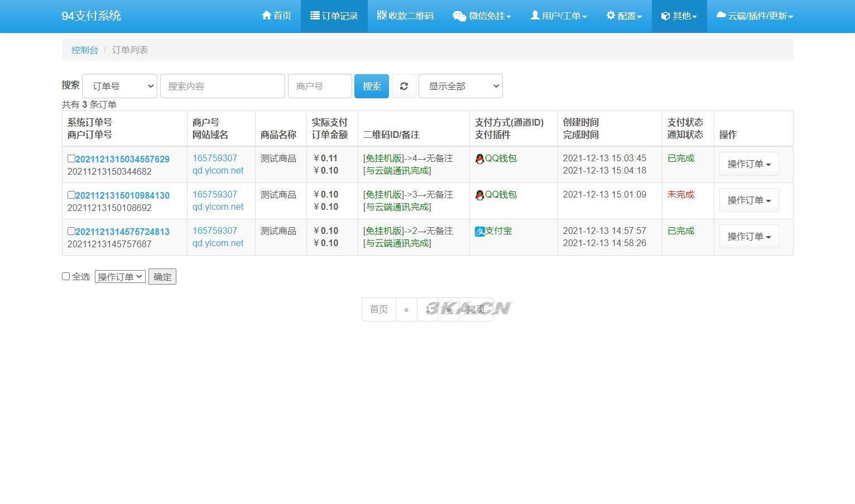
Task: Open 收款二维码 page from navbar
Action: pyautogui.click(x=405, y=16)
